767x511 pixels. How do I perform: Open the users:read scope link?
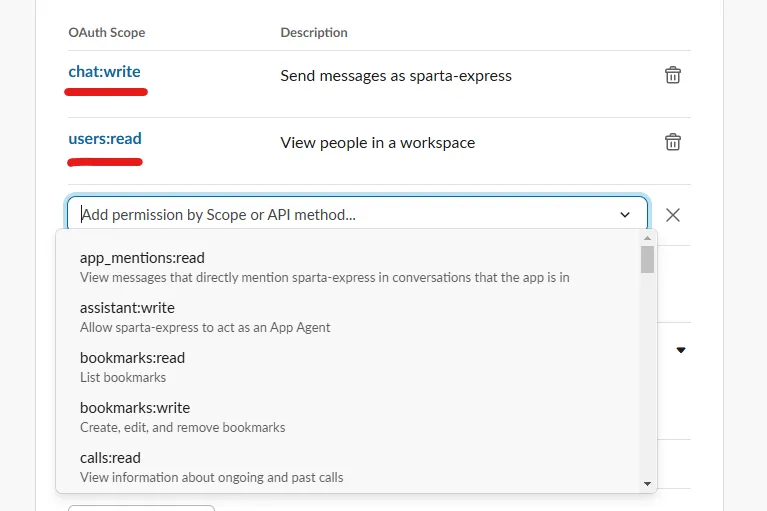(x=105, y=138)
